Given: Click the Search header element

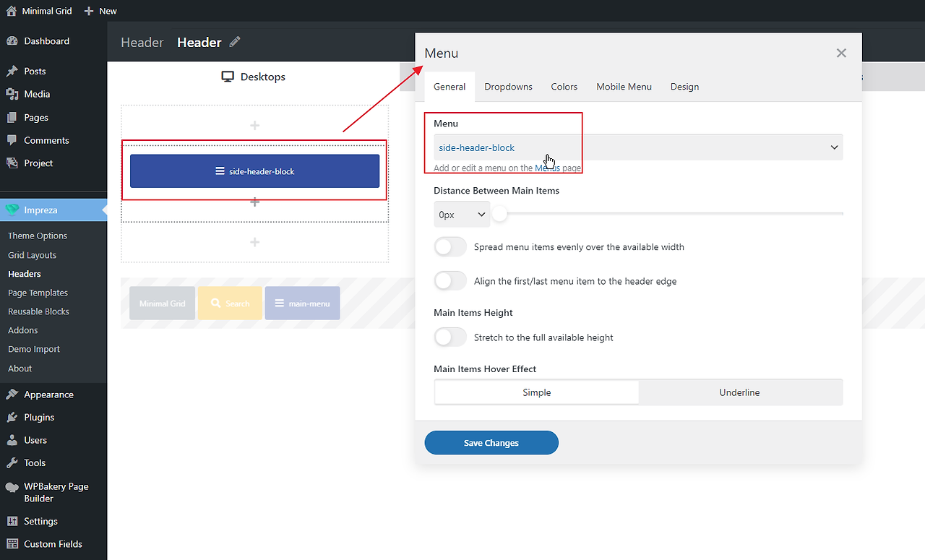Looking at the screenshot, I should pos(230,303).
